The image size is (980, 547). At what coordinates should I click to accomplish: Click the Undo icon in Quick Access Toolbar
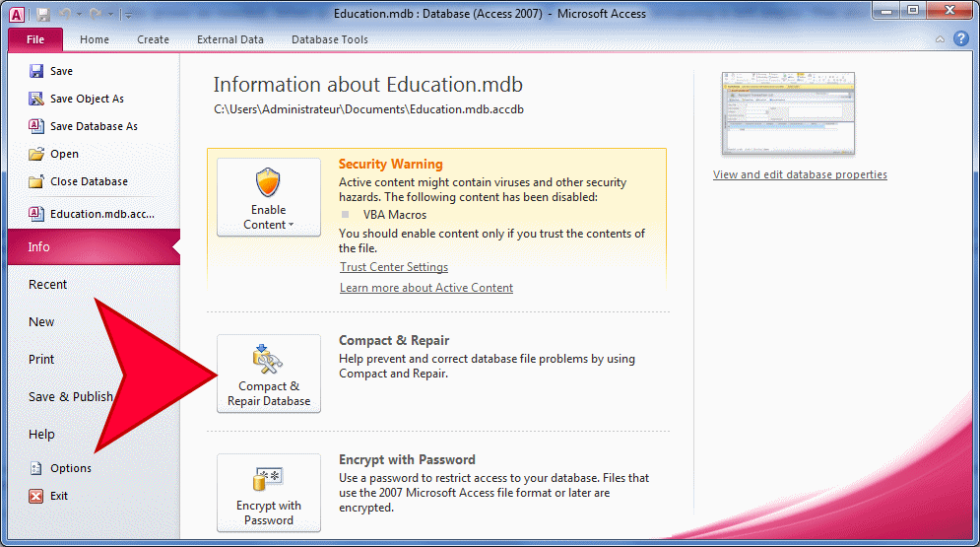click(x=65, y=14)
